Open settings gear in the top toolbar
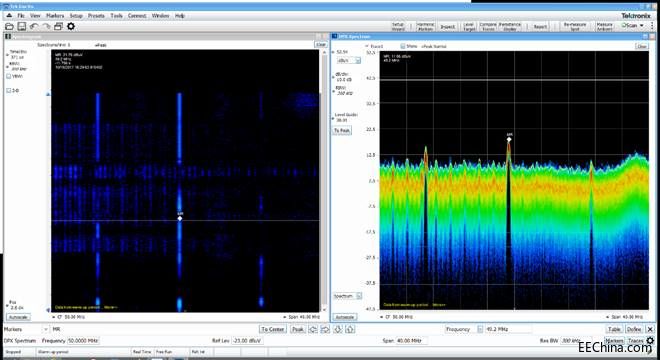The width and height of the screenshot is (660, 360). (x=71, y=27)
